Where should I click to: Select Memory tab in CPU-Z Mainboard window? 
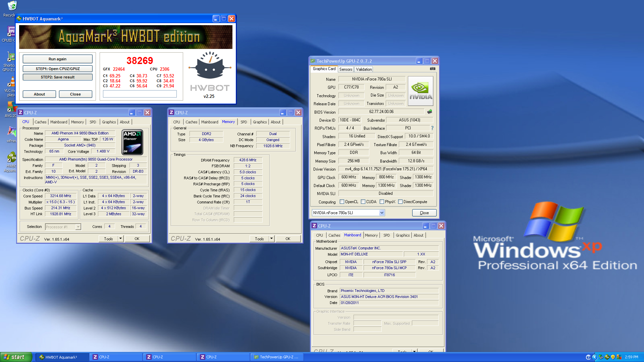click(x=371, y=235)
